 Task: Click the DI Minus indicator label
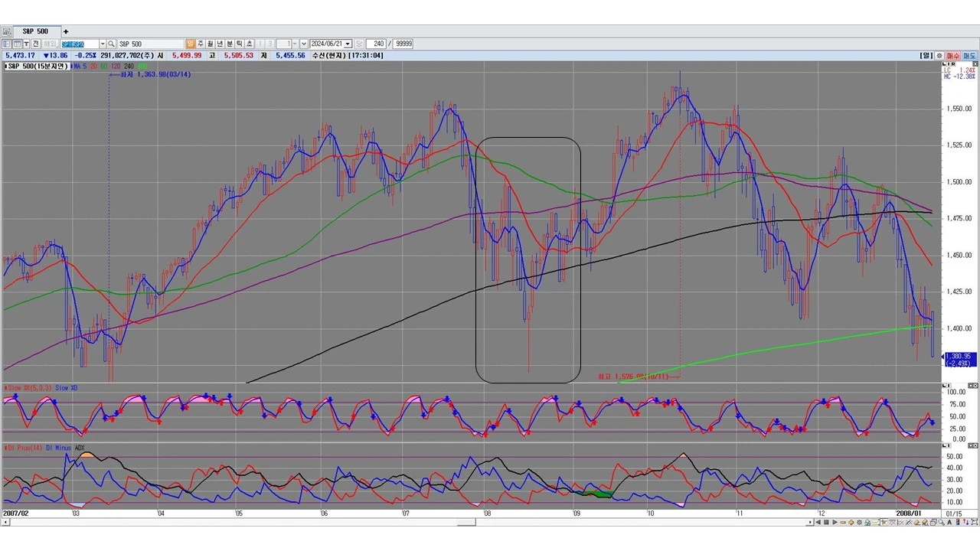point(59,447)
